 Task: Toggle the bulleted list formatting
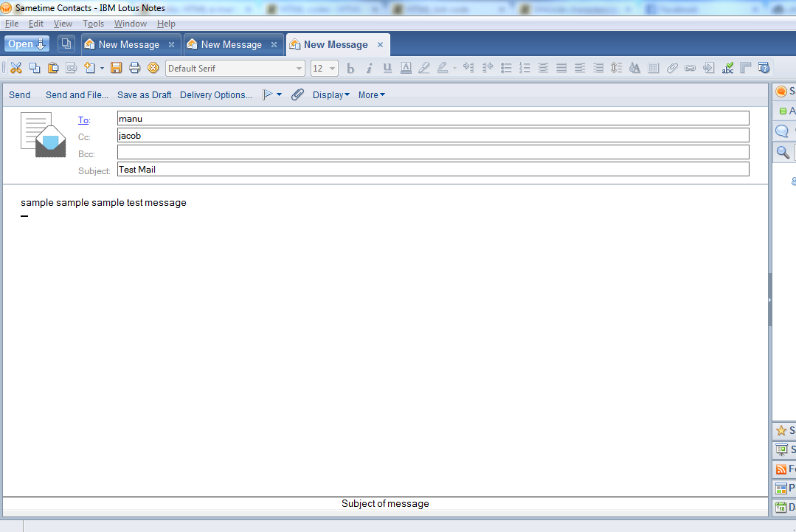tap(506, 68)
